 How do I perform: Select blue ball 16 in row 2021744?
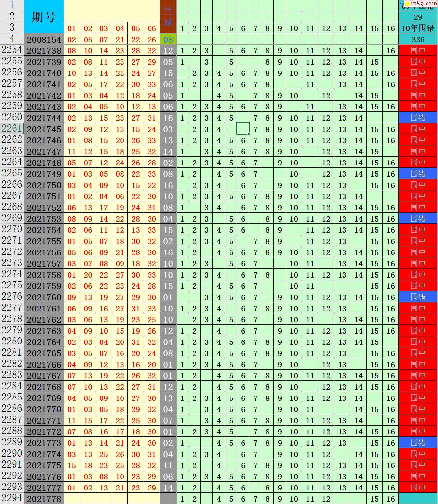[x=168, y=118]
